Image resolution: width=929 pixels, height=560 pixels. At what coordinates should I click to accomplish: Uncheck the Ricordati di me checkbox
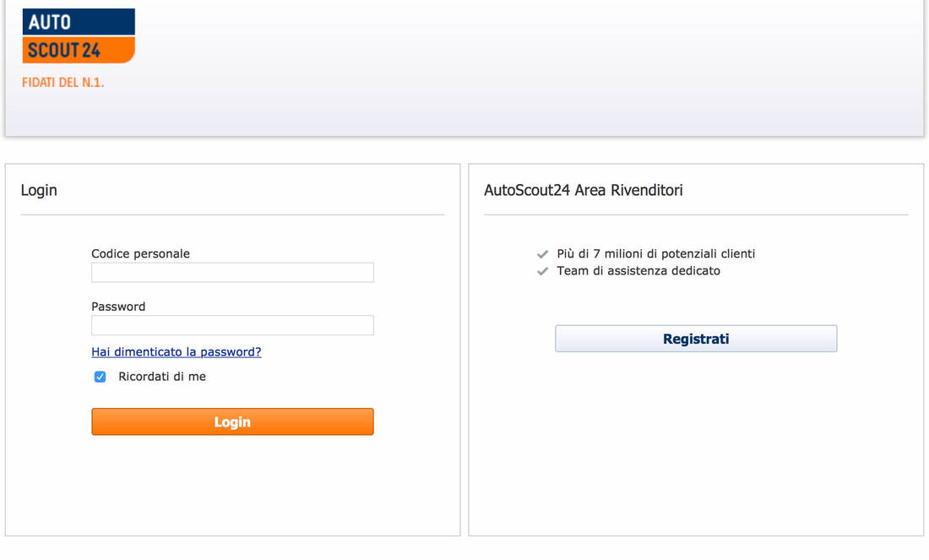pos(101,377)
